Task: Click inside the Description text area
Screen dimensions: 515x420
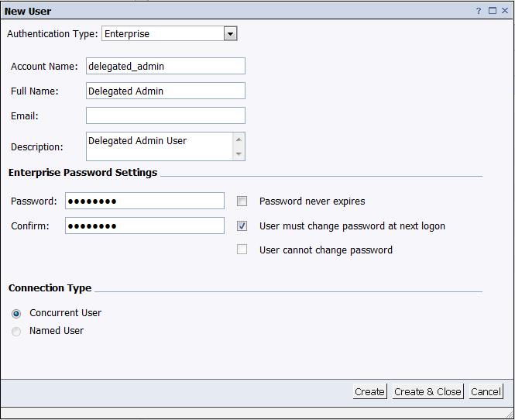Action: (x=159, y=146)
